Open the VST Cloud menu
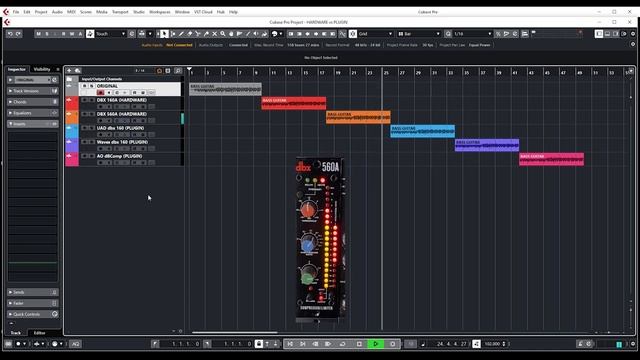This screenshot has height=360, width=640. coord(203,12)
